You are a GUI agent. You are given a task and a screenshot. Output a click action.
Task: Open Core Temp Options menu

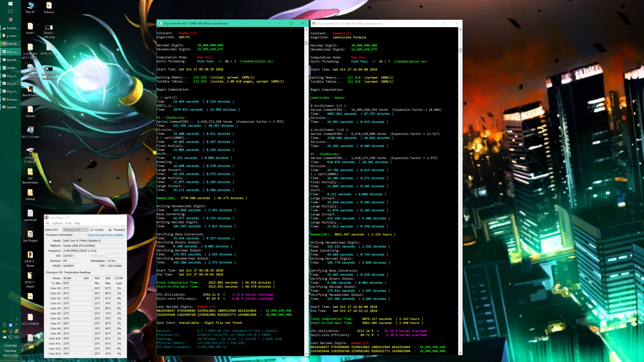tap(57, 223)
